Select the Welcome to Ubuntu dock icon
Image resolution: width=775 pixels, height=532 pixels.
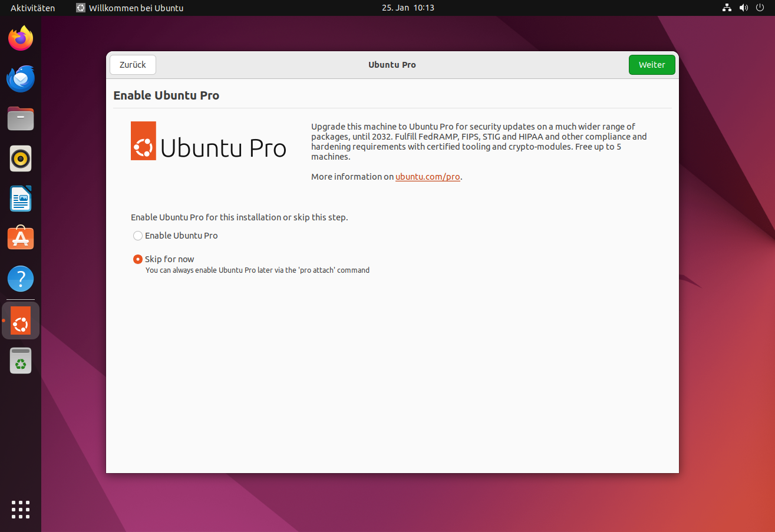point(21,320)
